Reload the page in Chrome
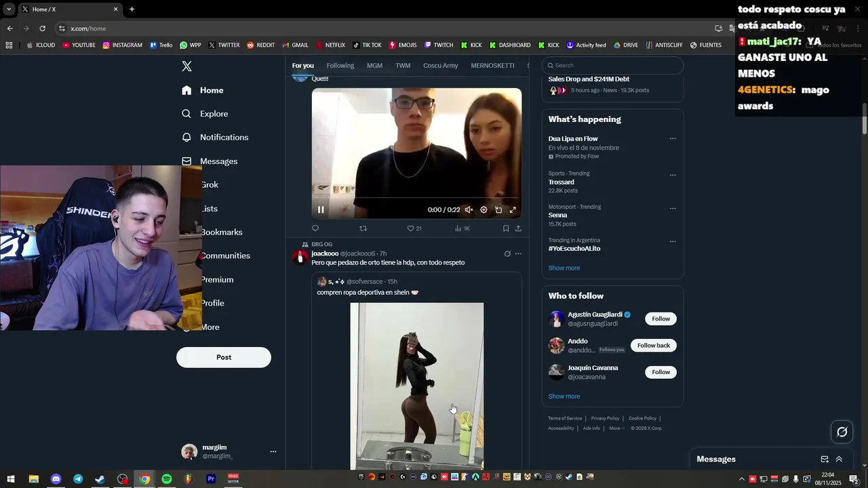This screenshot has height=488, width=868. click(42, 28)
